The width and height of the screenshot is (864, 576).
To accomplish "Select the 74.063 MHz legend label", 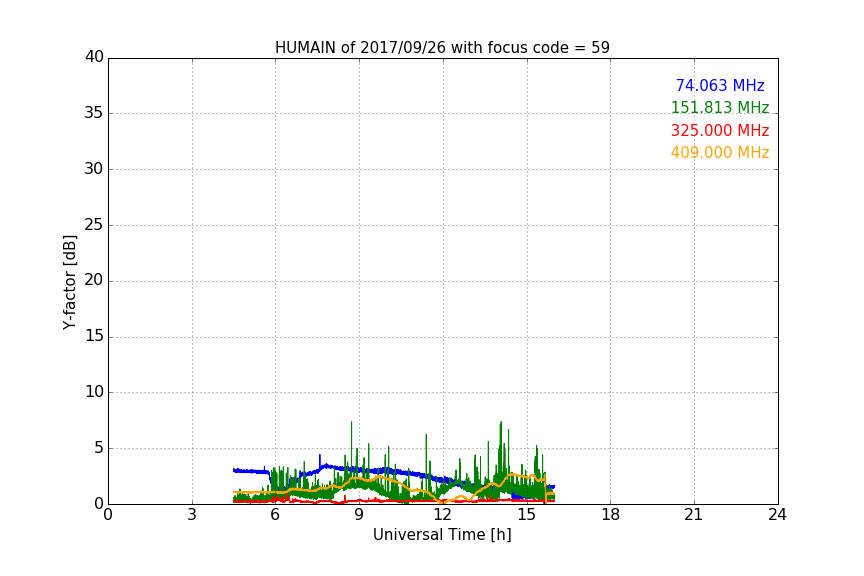I will [720, 85].
